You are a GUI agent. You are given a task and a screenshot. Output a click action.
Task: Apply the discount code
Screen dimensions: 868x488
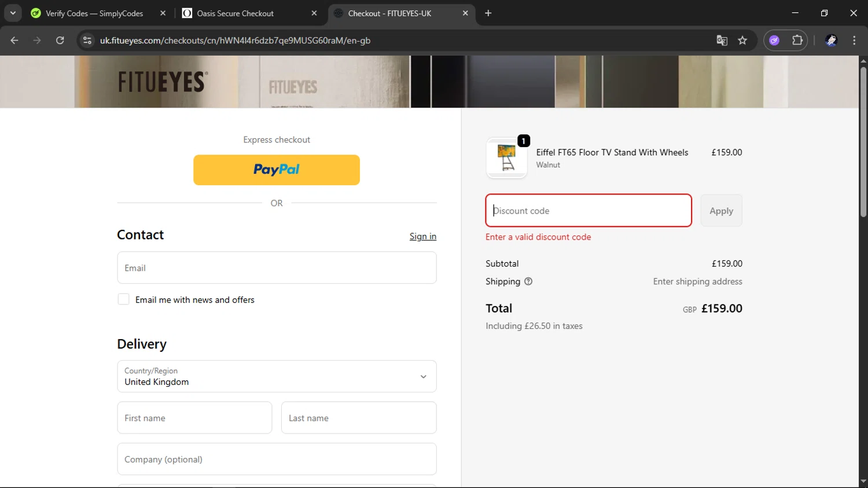point(721,211)
